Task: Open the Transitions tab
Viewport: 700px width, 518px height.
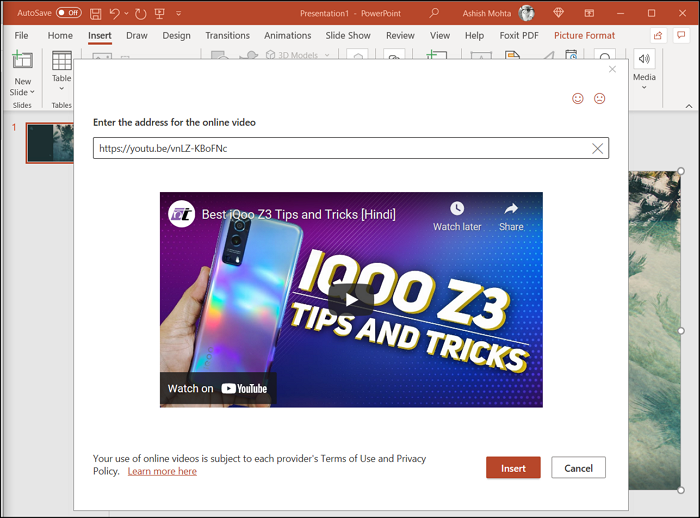Action: [227, 35]
